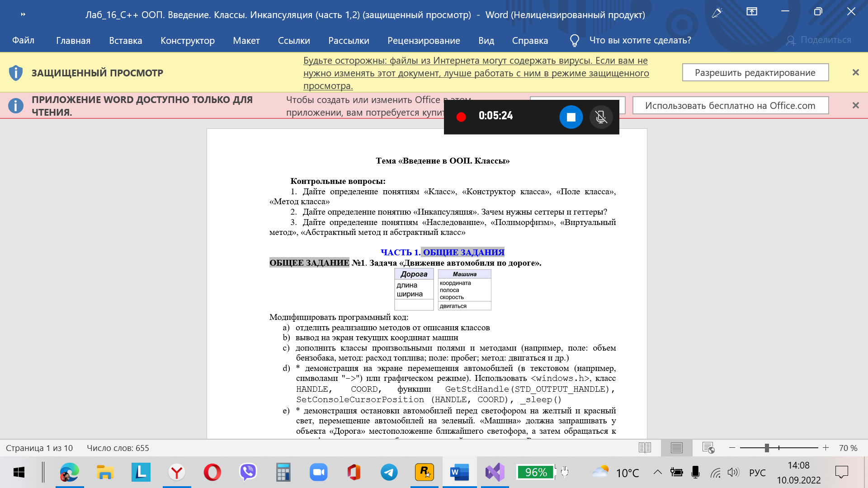
Task: Open the clock and date 14:08
Action: point(799,473)
